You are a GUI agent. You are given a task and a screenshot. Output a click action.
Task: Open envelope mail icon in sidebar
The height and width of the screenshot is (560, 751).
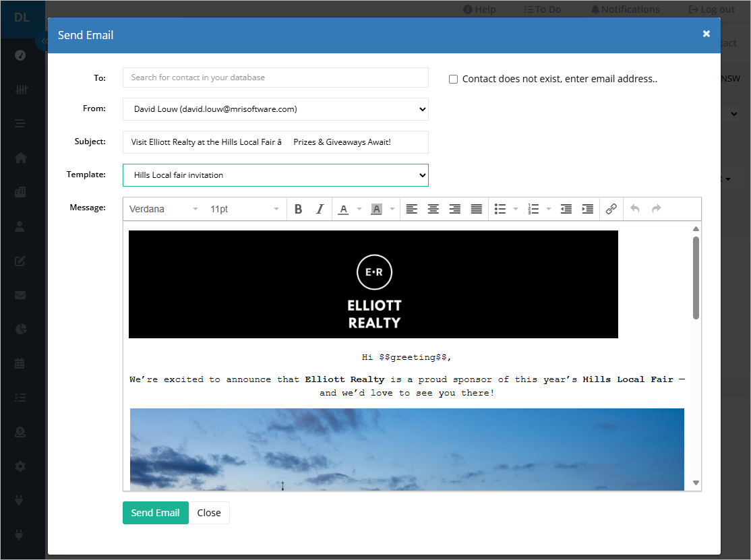click(x=20, y=295)
